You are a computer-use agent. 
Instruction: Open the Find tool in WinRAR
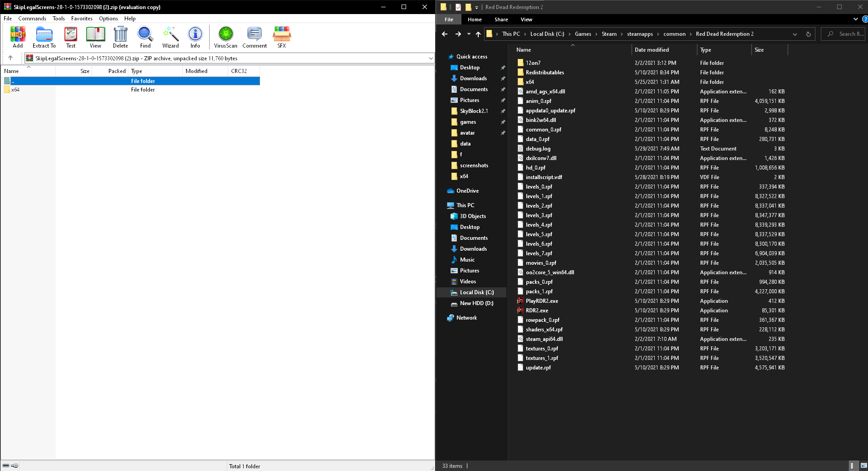(145, 37)
